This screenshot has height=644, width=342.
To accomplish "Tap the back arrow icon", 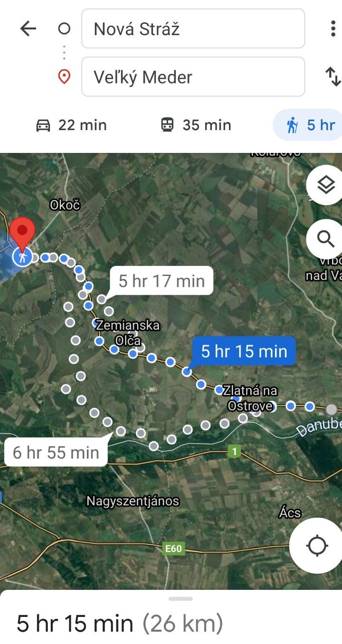I will (28, 29).
